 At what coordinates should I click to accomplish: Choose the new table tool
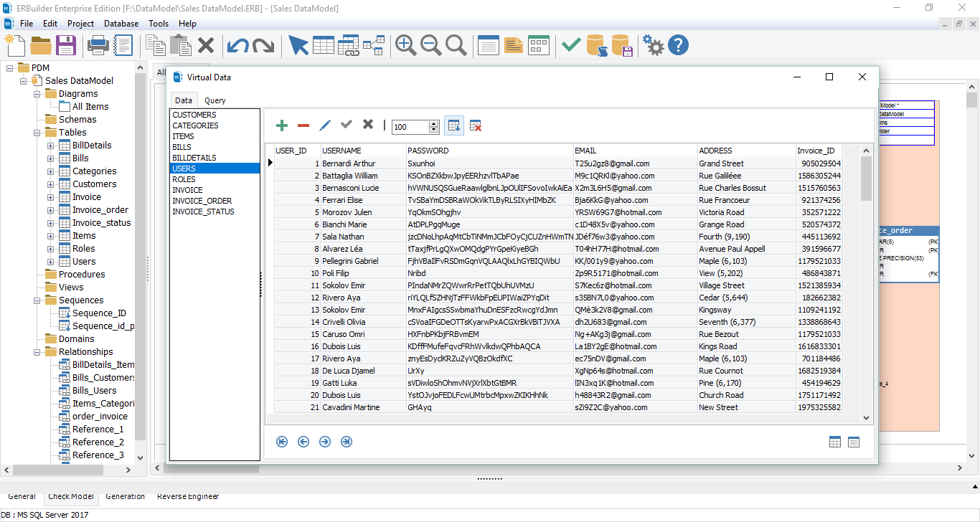323,45
